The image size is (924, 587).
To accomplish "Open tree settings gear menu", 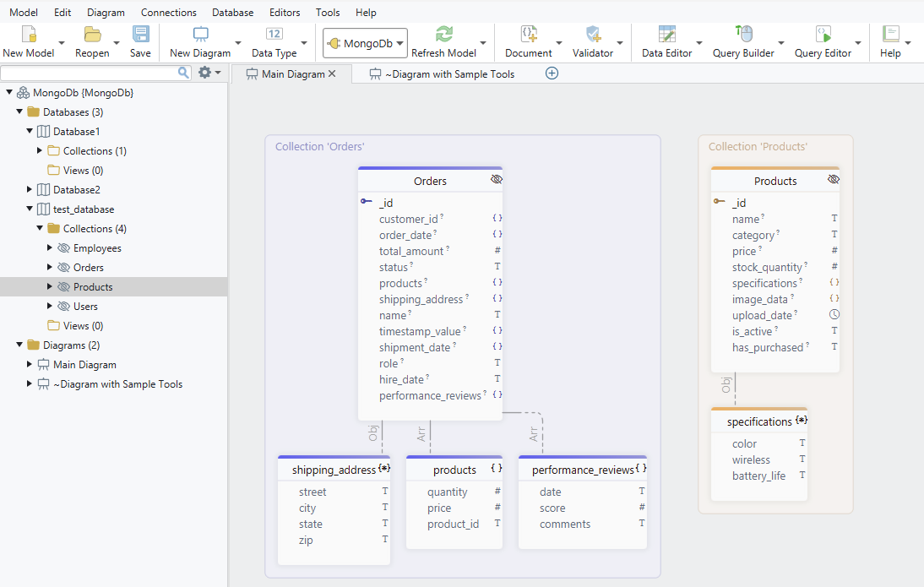I will click(x=209, y=73).
